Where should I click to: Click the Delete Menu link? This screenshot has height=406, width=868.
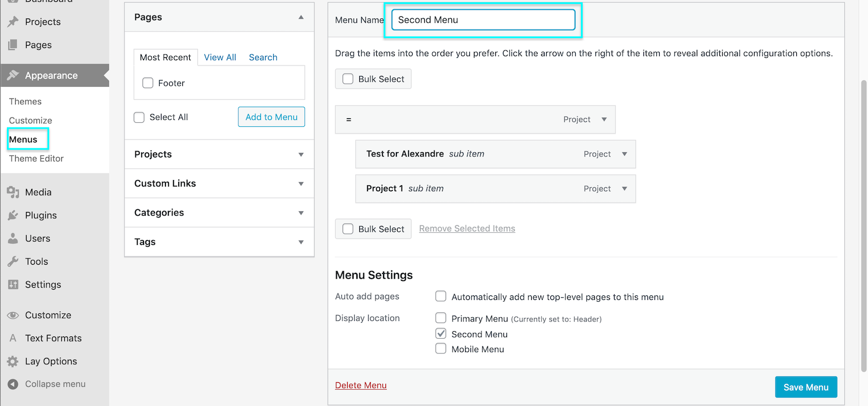point(361,386)
